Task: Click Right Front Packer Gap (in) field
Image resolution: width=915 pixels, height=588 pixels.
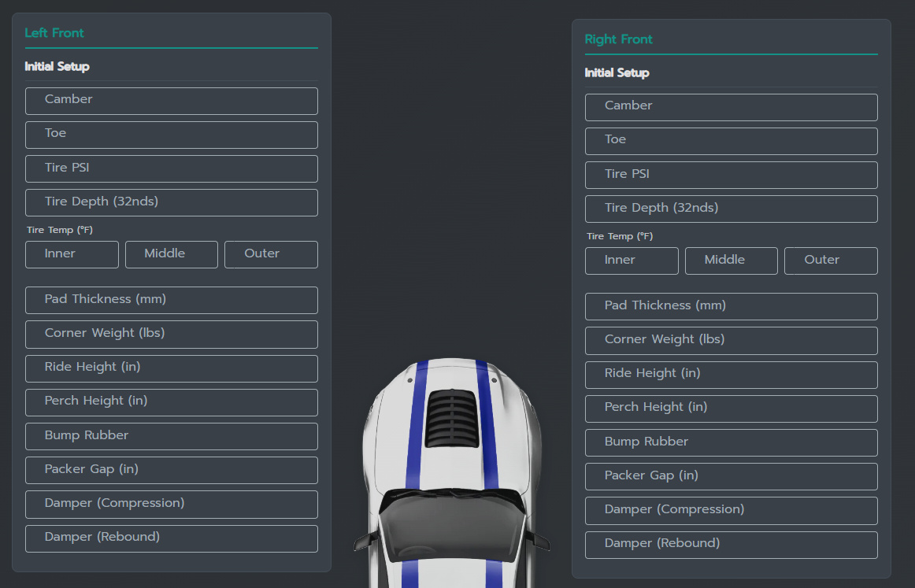Action: click(731, 476)
